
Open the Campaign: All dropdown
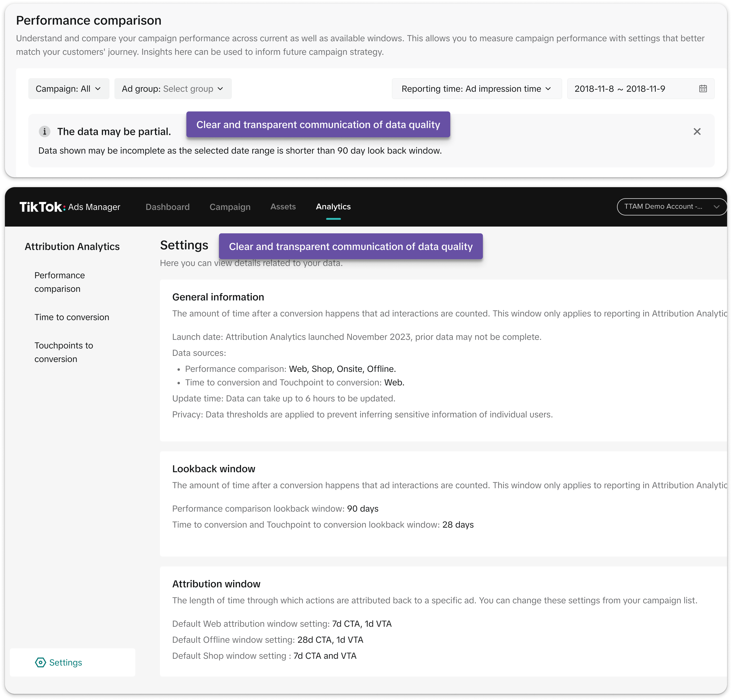point(69,89)
